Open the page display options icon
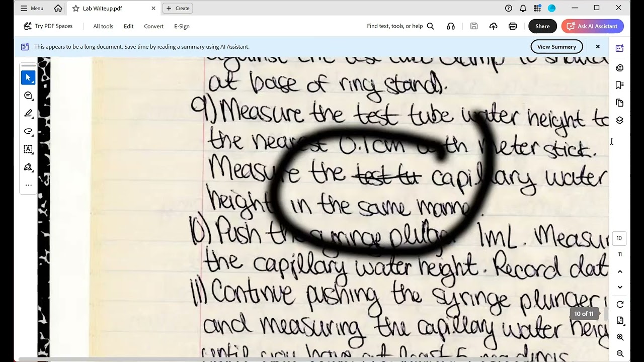The width and height of the screenshot is (644, 362). point(620,321)
